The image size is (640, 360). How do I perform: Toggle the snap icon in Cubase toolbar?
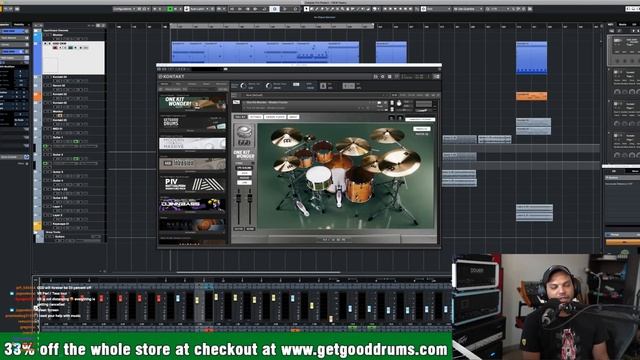click(423, 9)
